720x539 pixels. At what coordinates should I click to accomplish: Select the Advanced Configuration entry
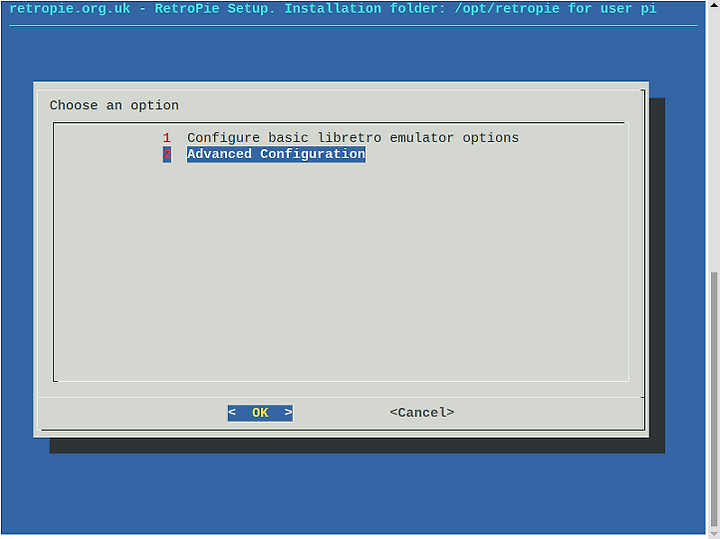(x=276, y=154)
